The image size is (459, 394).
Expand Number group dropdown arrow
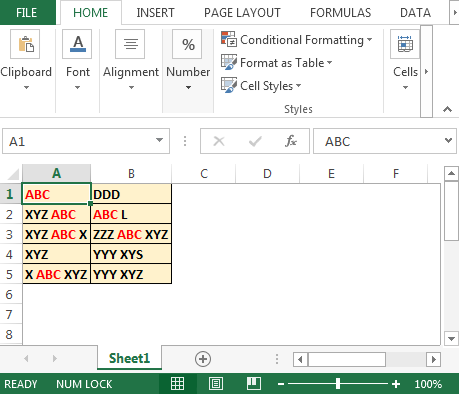(x=188, y=87)
